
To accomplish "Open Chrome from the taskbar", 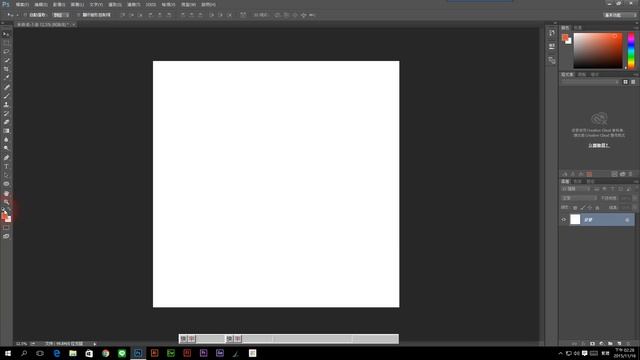I will [105, 353].
